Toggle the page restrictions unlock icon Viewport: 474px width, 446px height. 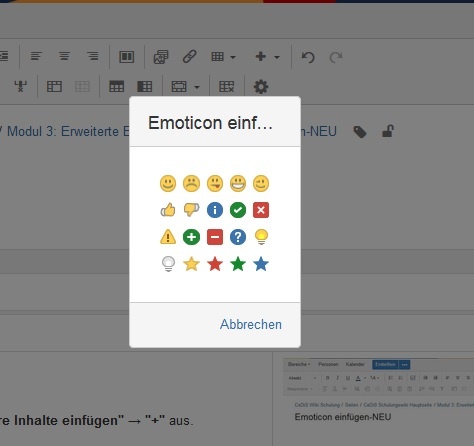(388, 131)
